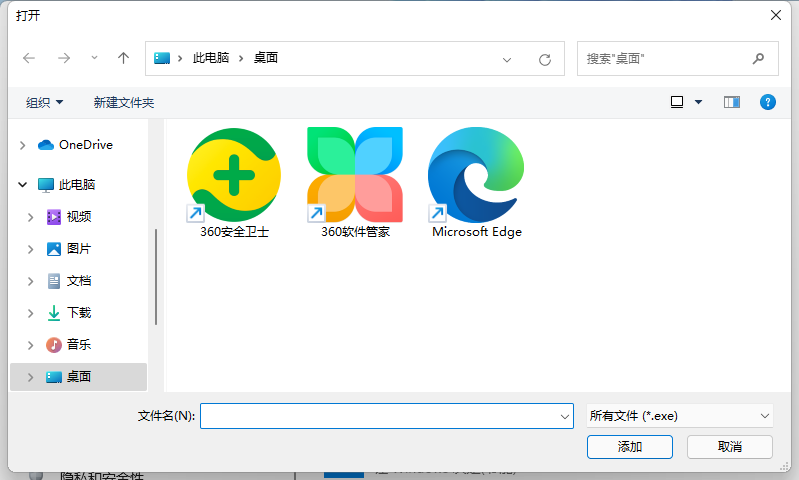Screen dimensions: 799x480
Task: Open the file name history dropdown
Action: pyautogui.click(x=565, y=417)
